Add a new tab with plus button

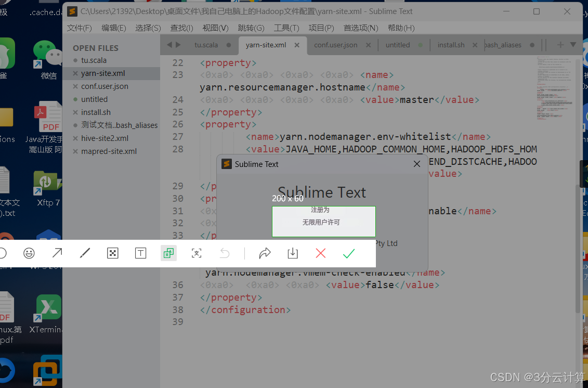560,45
